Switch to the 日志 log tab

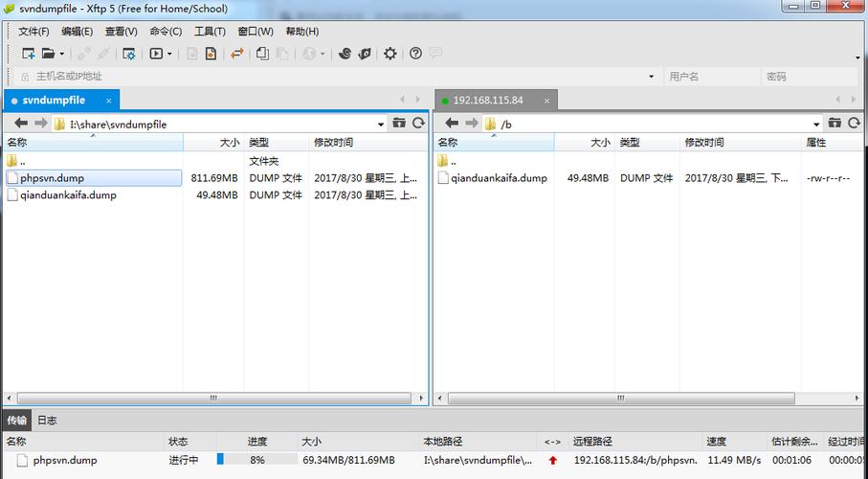pos(47,421)
